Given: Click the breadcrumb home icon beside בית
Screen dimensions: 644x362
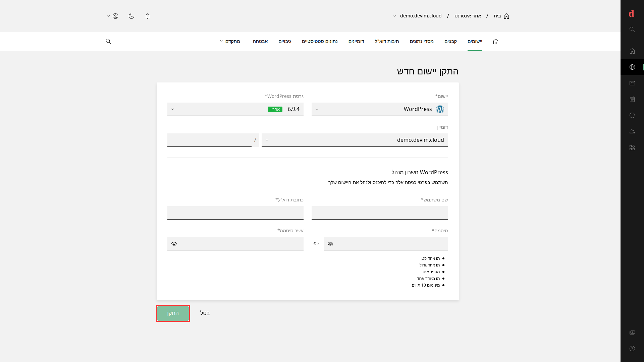Looking at the screenshot, I should 506,16.
